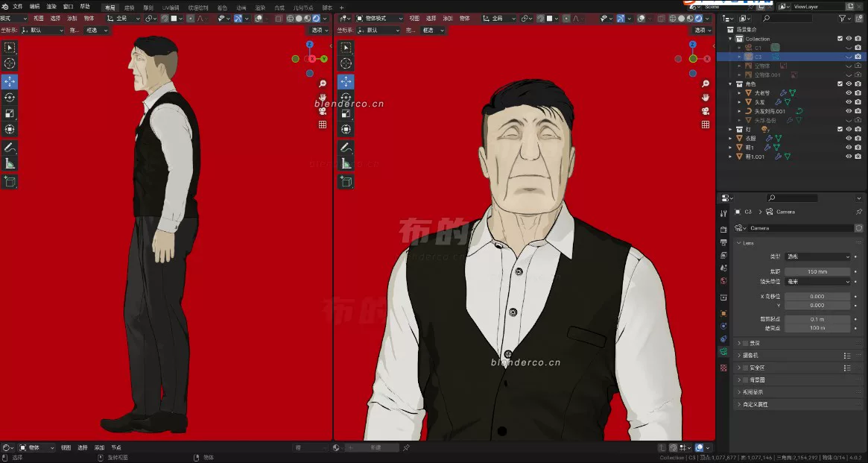Select the Move tool in left viewport toolbar
The height and width of the screenshot is (463, 868).
pyautogui.click(x=10, y=81)
